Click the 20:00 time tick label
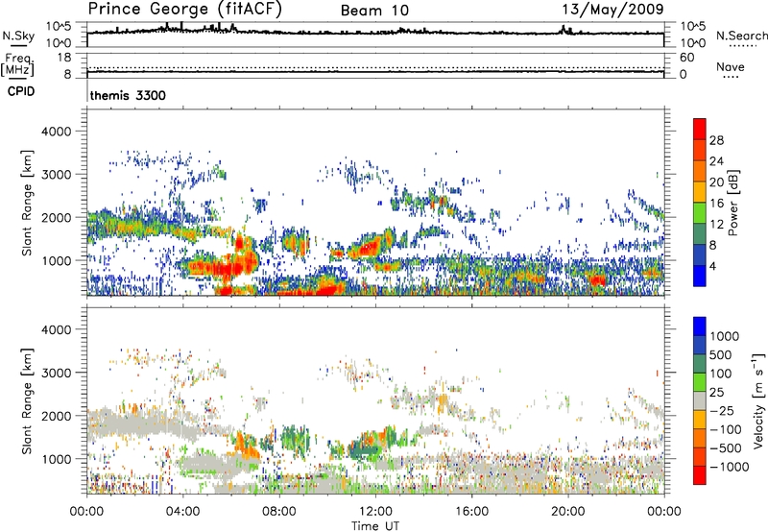This screenshot has height=532, width=768. click(x=567, y=512)
